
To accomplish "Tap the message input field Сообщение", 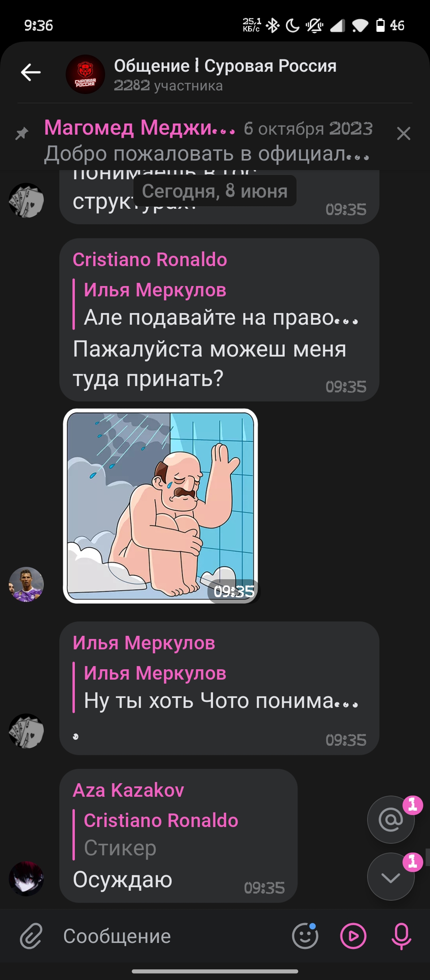I will (171, 936).
